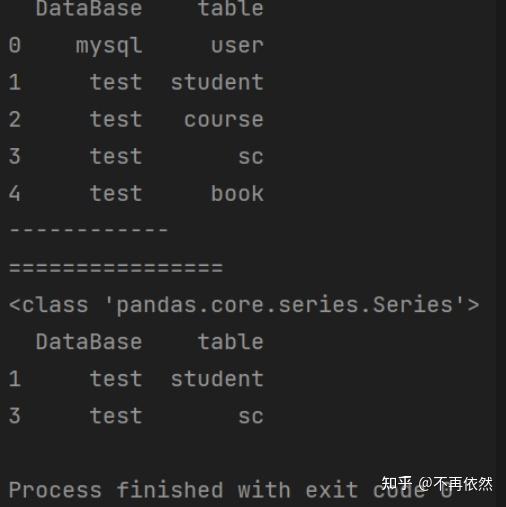Click second 'DataBase' column header
Viewport: 506px width, 507px height.
[89, 342]
